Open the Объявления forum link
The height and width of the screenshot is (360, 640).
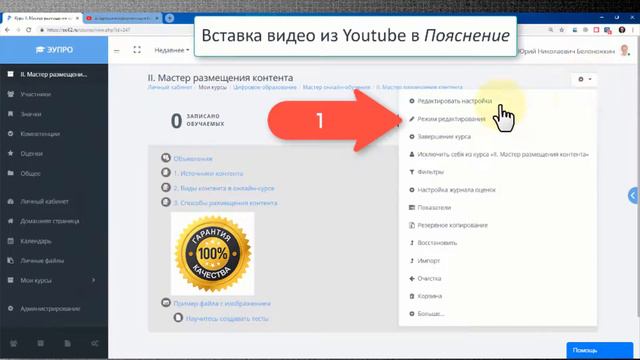pos(193,158)
